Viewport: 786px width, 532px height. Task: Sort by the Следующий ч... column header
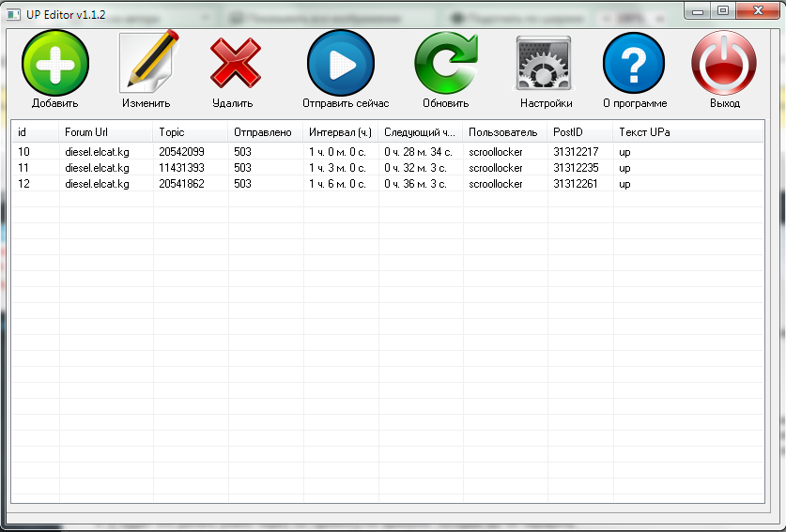(x=420, y=132)
